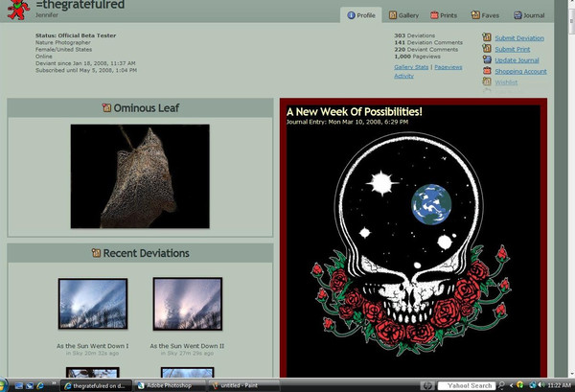Click the Switch Between Windows quick launch icon
Viewport: 575px width, 392px height.
tap(30, 385)
